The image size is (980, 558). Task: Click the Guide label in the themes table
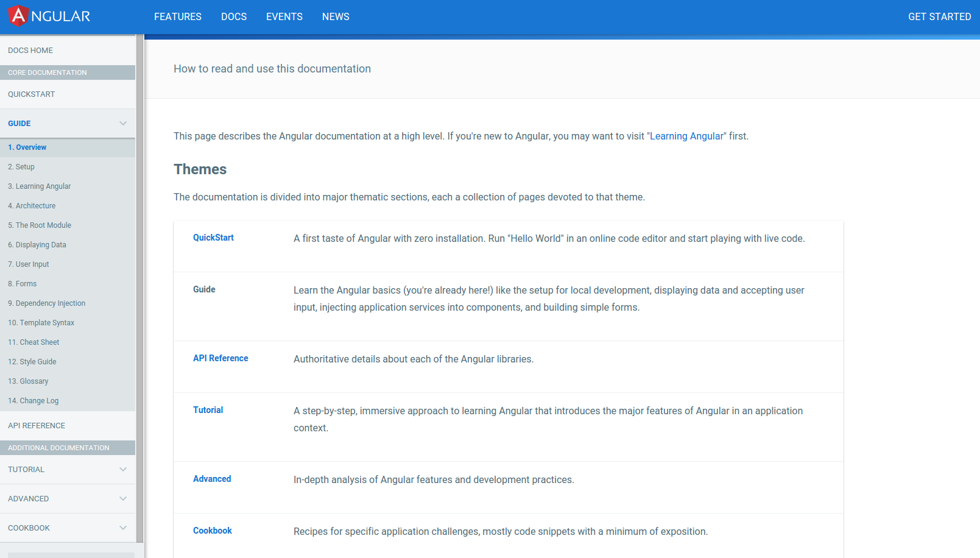point(204,289)
